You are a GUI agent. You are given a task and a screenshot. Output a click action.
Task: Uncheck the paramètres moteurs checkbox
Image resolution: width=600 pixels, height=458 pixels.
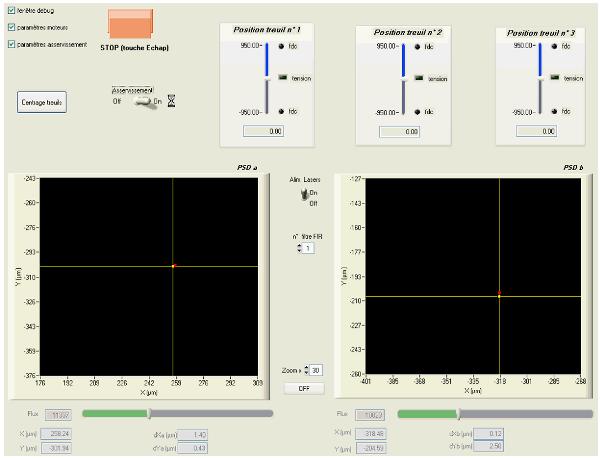click(11, 27)
